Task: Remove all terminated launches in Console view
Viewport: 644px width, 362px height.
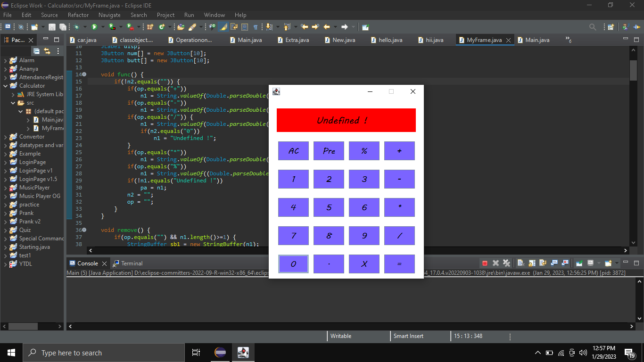Action: pyautogui.click(x=506, y=263)
